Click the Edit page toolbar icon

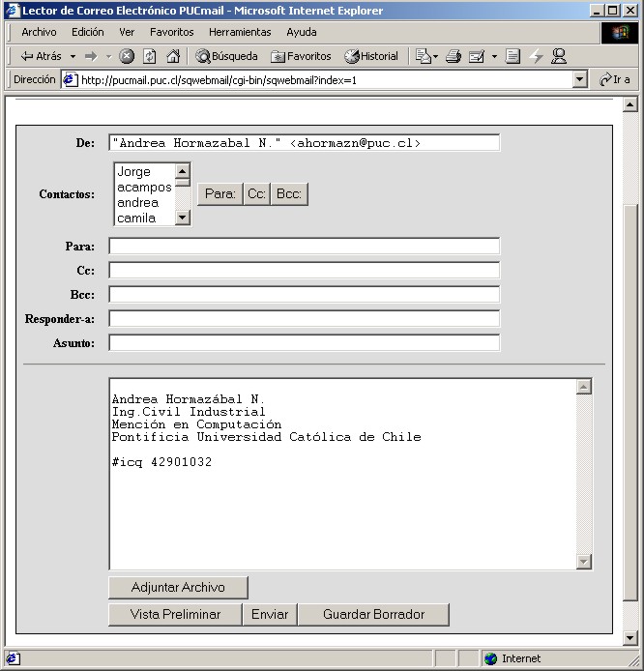(477, 56)
